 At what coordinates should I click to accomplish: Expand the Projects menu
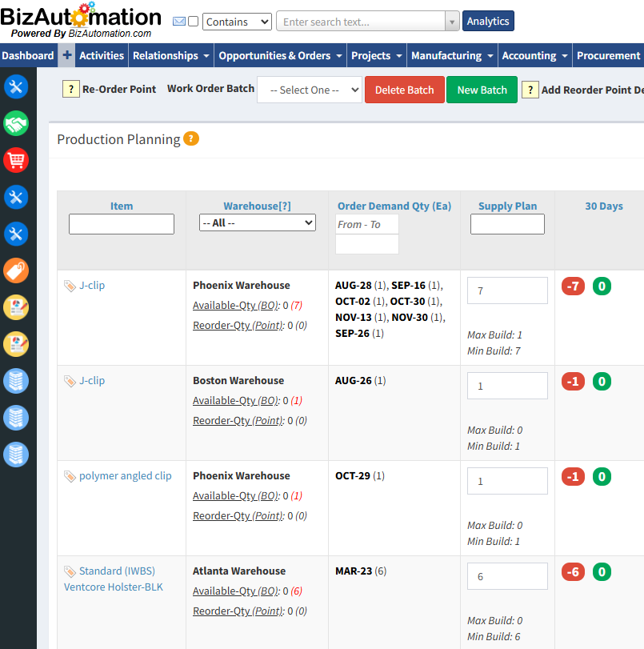377,55
